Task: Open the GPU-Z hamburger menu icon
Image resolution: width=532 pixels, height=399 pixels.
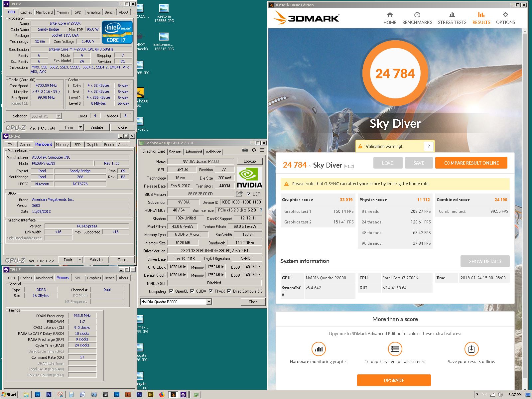Action: click(262, 150)
